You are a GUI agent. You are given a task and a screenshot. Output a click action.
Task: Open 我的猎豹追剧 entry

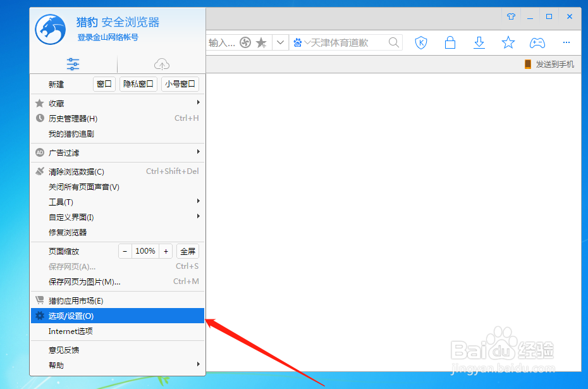point(118,134)
